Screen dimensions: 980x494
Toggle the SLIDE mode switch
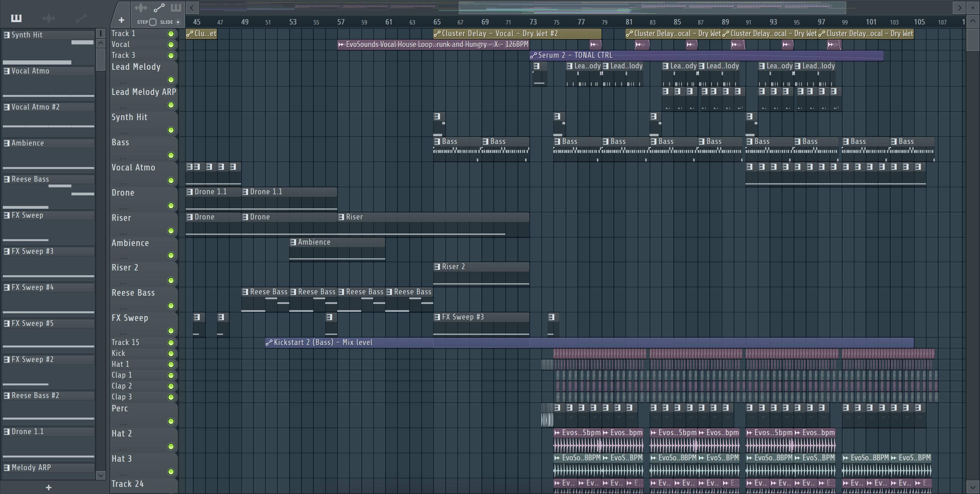[178, 22]
